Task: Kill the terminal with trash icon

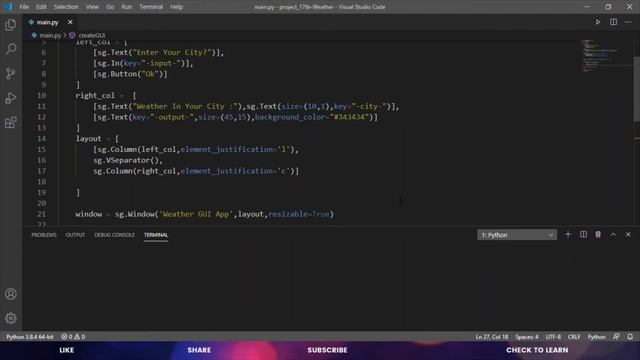Action: [598, 235]
